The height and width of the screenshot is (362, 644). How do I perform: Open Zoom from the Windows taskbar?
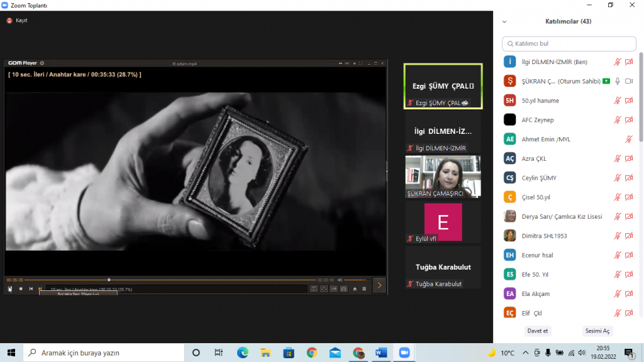pyautogui.click(x=404, y=353)
